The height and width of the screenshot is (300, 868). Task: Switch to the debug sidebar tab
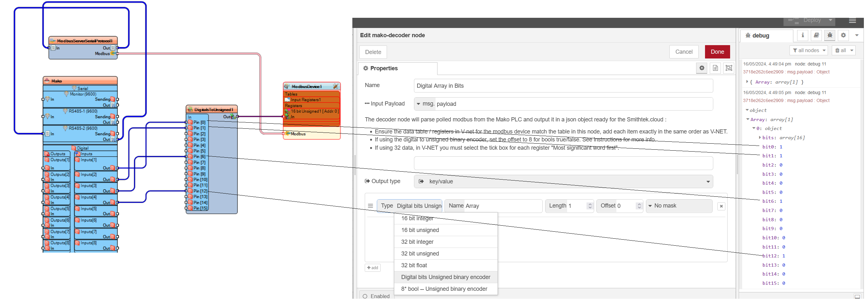click(766, 36)
